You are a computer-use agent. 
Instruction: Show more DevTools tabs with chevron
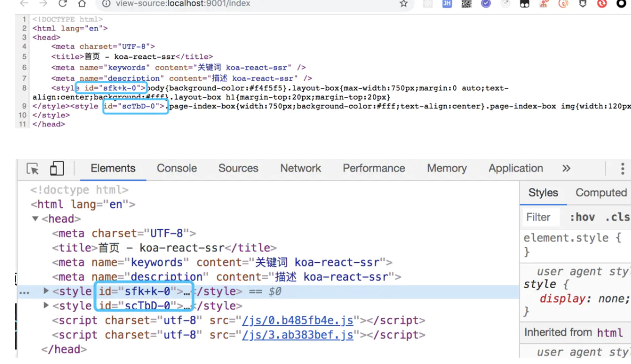coord(566,169)
